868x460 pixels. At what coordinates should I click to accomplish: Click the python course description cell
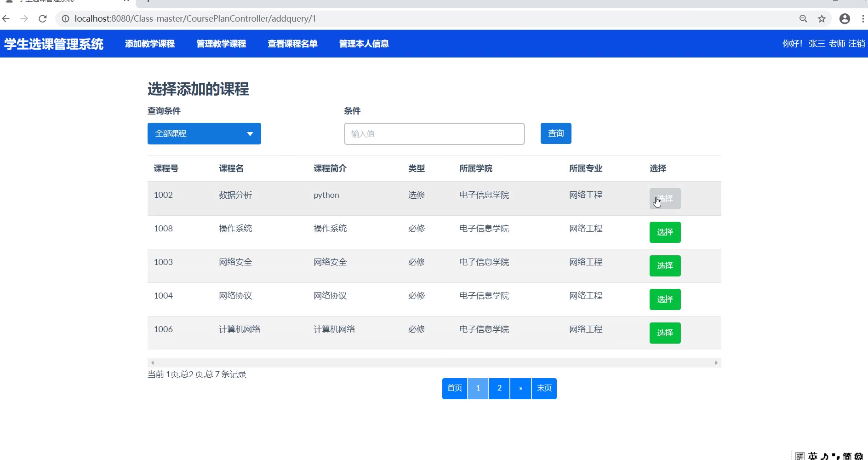click(326, 195)
